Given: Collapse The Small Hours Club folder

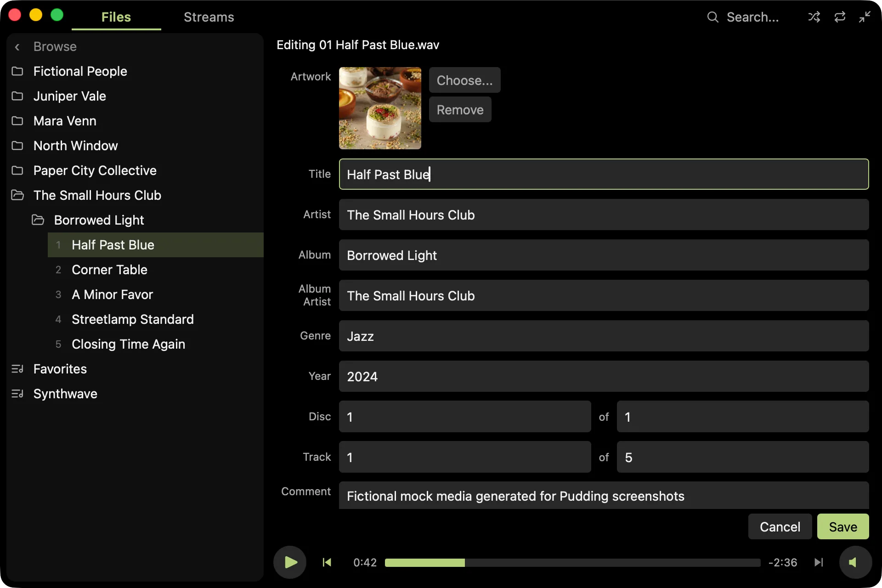Looking at the screenshot, I should coord(135,195).
